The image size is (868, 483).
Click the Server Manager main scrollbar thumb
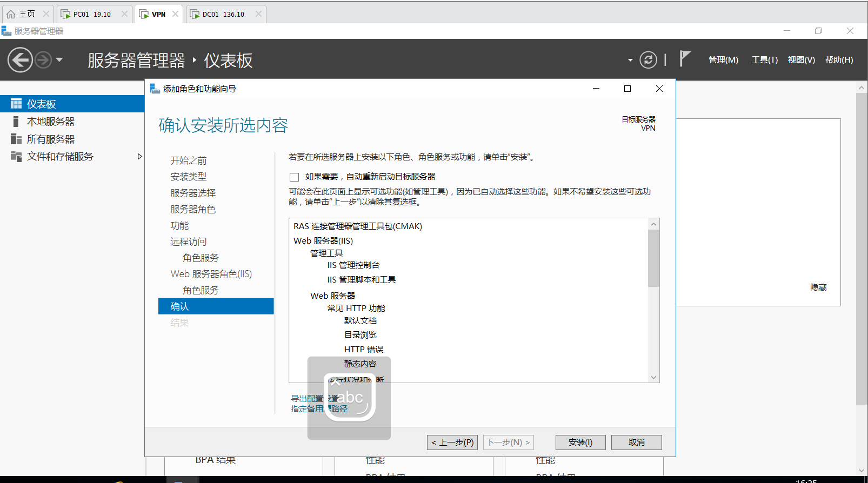(862, 249)
